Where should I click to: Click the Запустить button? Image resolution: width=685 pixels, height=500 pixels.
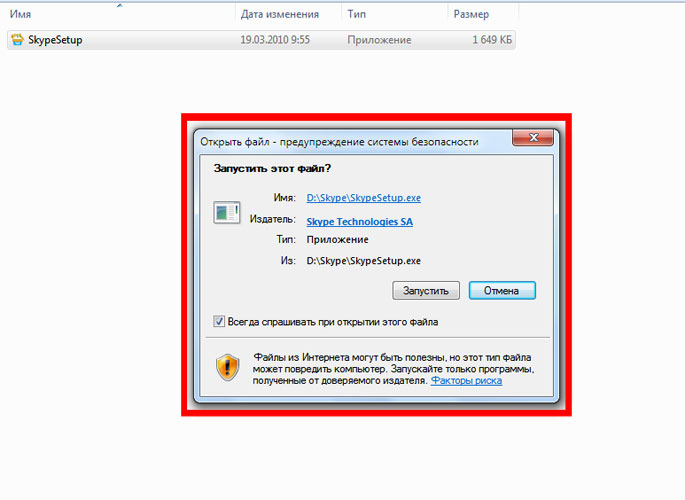pyautogui.click(x=426, y=290)
